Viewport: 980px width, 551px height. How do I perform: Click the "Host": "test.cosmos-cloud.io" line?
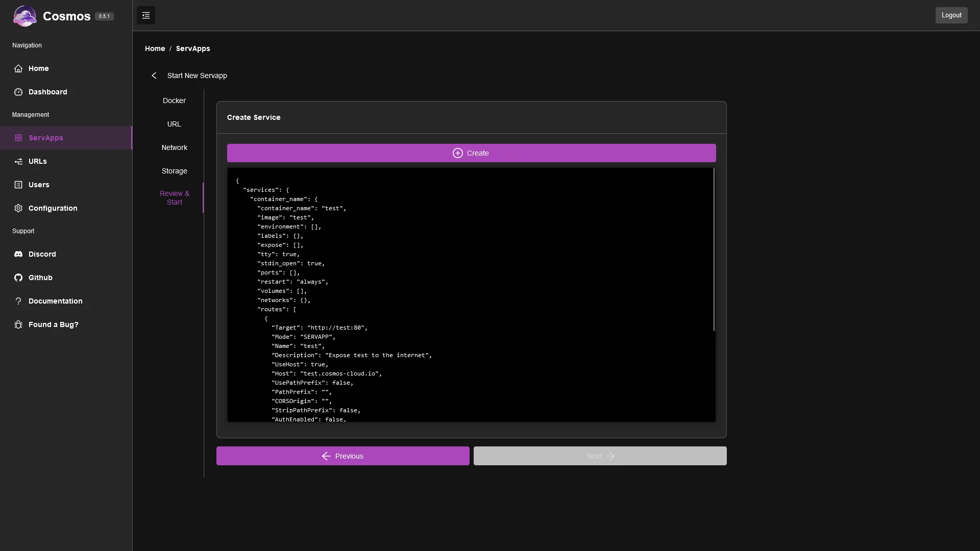327,373
